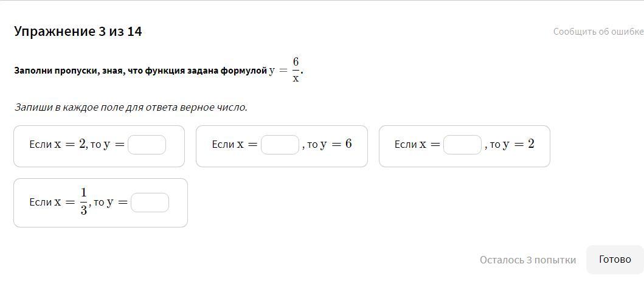
Task: Click the y = 6/x formula
Action: coord(286,70)
